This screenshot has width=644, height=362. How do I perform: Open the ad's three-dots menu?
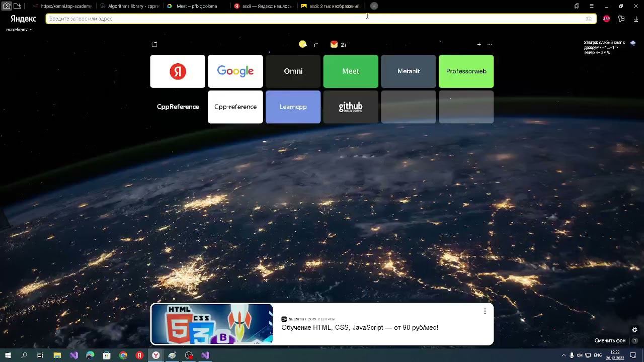485,311
